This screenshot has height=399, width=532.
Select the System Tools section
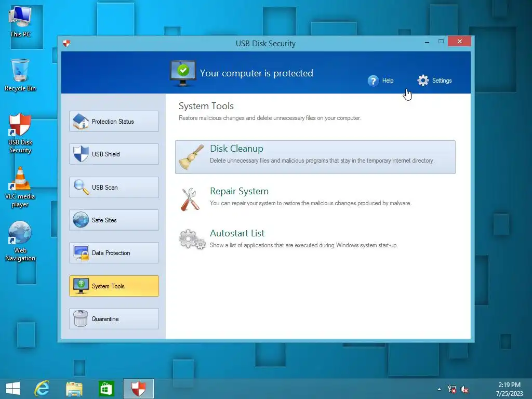pos(114,286)
